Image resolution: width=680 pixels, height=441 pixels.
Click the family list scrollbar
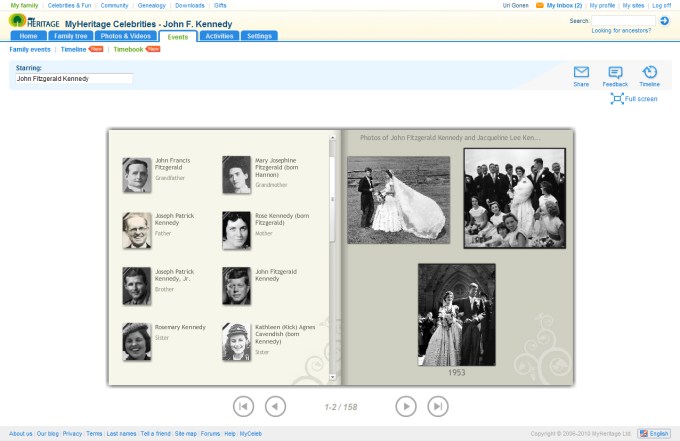pyautogui.click(x=333, y=200)
